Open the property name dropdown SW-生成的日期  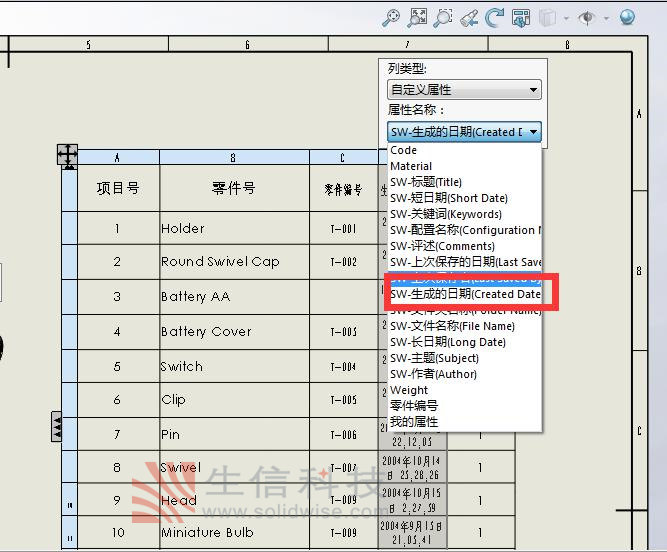tap(464, 132)
